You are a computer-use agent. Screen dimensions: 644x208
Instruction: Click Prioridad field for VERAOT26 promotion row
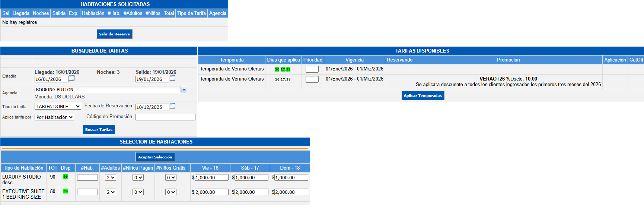tap(312, 79)
